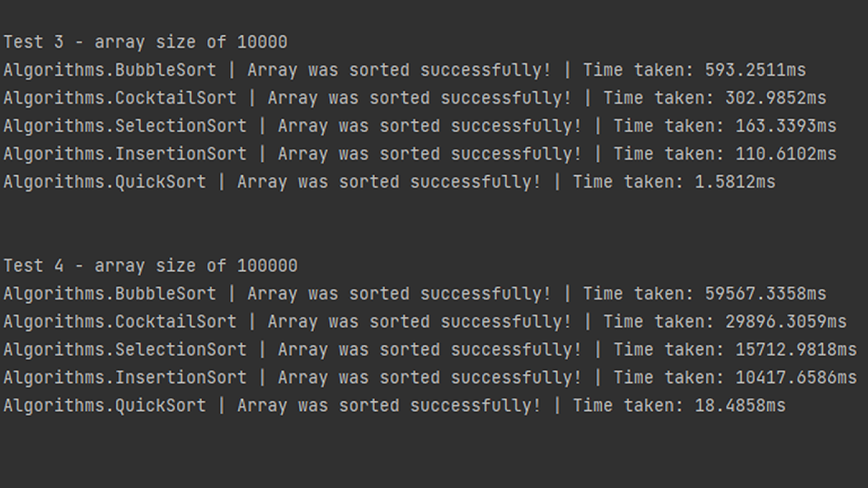Click the 593.2511ms time value

pos(755,70)
